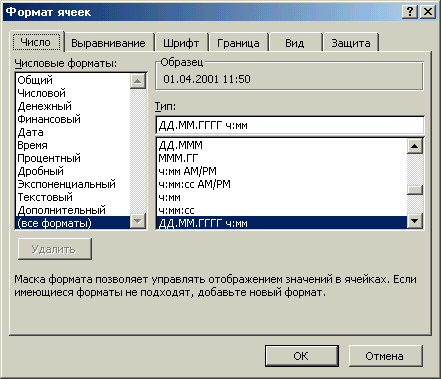
Task: Open the Вид tab
Action: (295, 43)
